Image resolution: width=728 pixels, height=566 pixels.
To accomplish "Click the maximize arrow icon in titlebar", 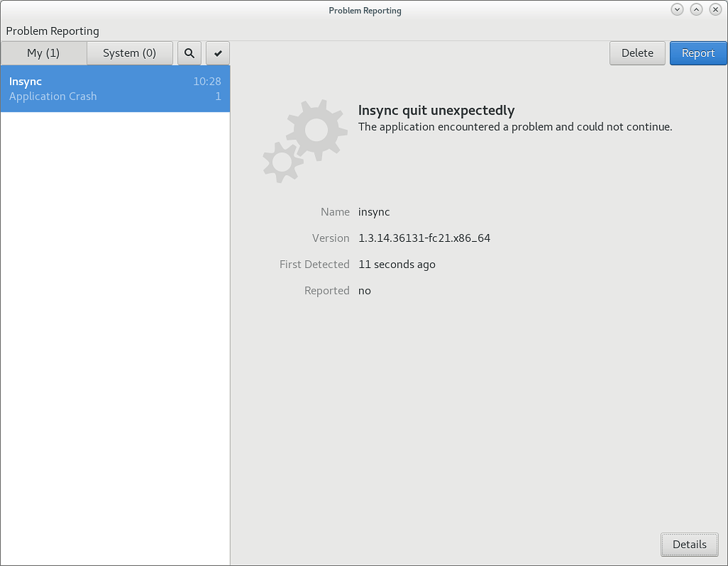I will coord(696,9).
